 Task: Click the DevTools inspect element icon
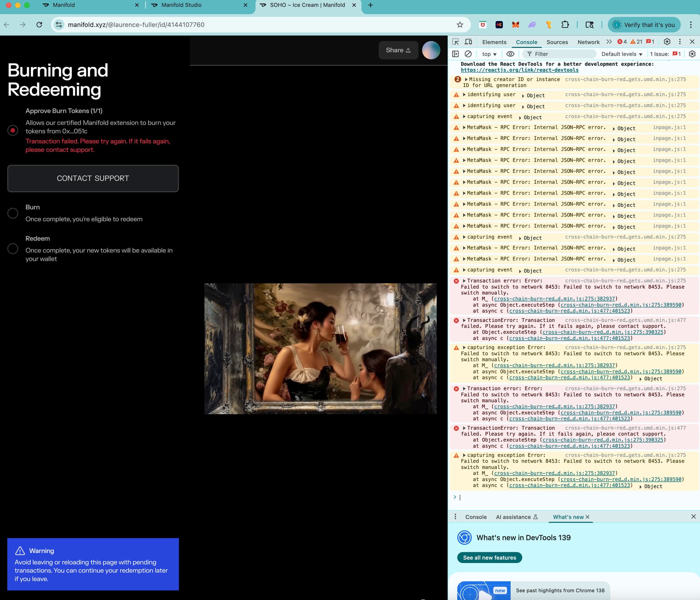coord(455,42)
